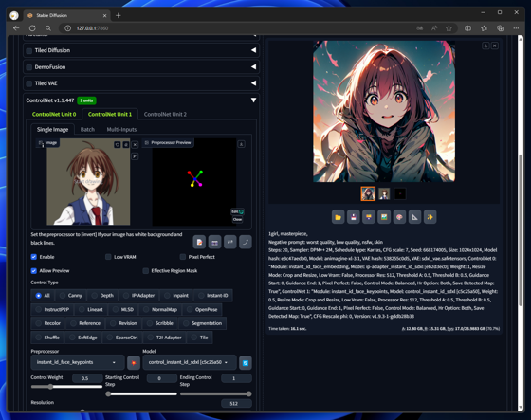Open the browser settings ellipsis menu
531x420 pixels.
tap(516, 28)
